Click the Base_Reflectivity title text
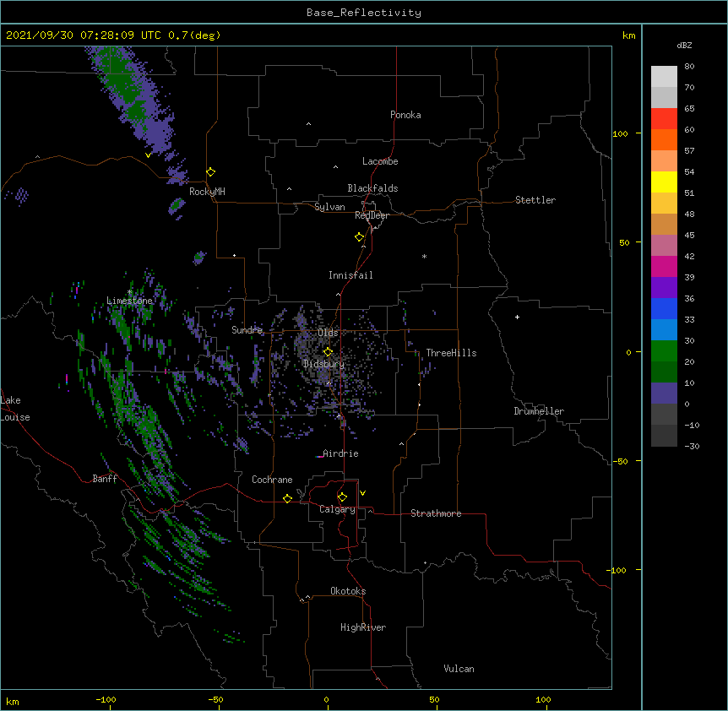The image size is (728, 711). 364,13
